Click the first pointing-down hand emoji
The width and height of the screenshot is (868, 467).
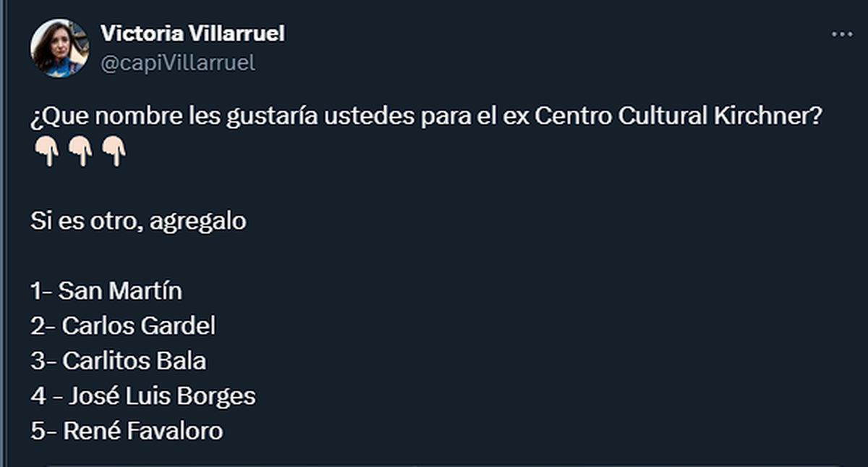46,151
